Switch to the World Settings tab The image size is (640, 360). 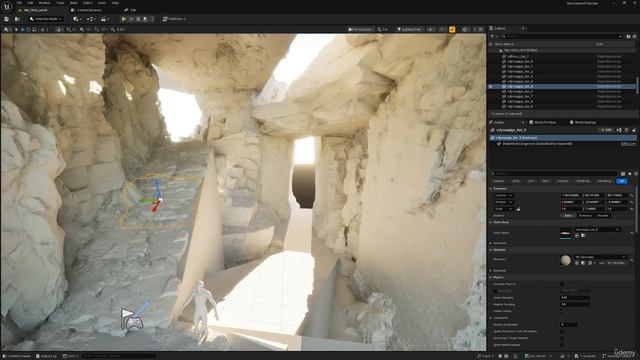pyautogui.click(x=583, y=122)
